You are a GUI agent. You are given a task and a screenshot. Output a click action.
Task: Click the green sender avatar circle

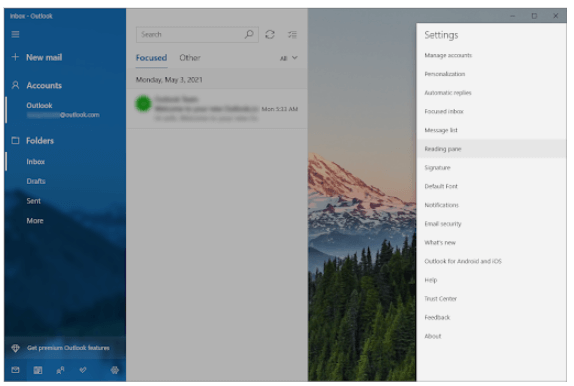(x=143, y=104)
